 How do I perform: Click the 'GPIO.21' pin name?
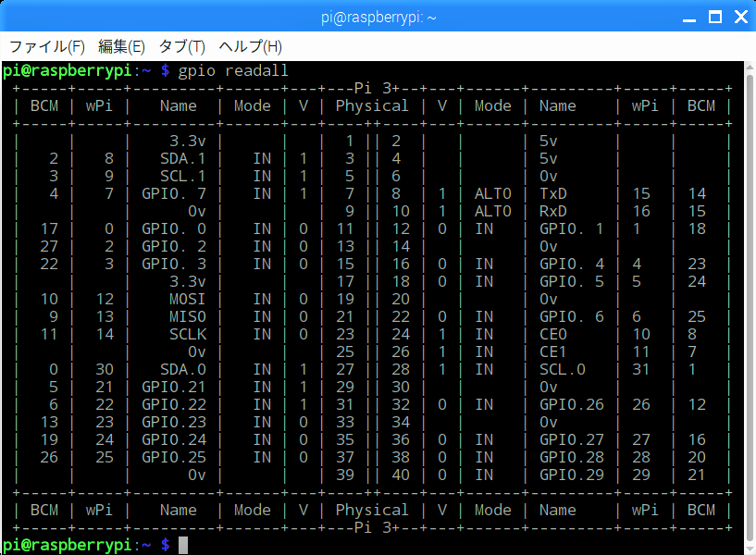point(174,387)
